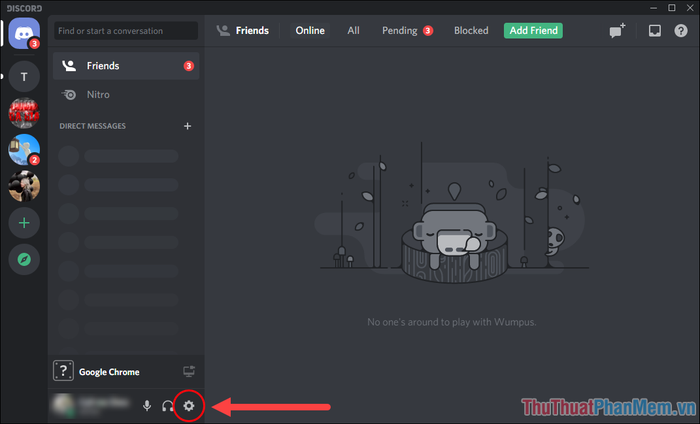Viewport: 700px width, 424px height.
Task: Click the Google Chrome activity label
Action: click(109, 372)
